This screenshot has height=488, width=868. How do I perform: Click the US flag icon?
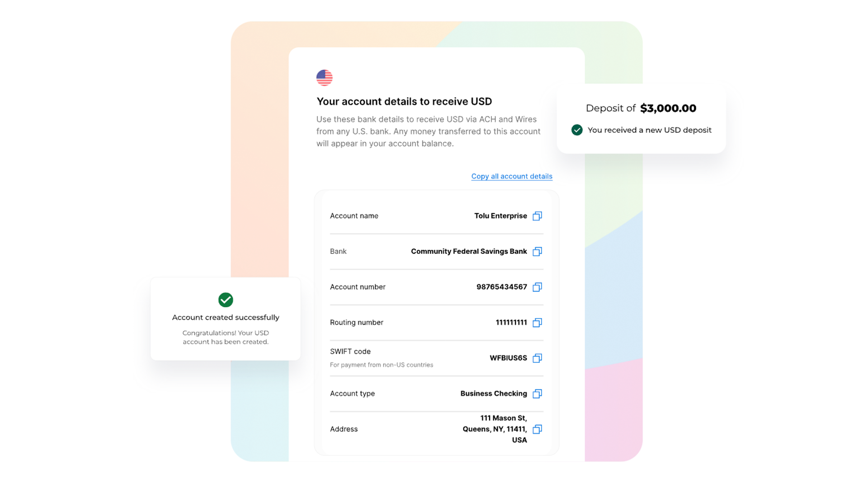[324, 78]
